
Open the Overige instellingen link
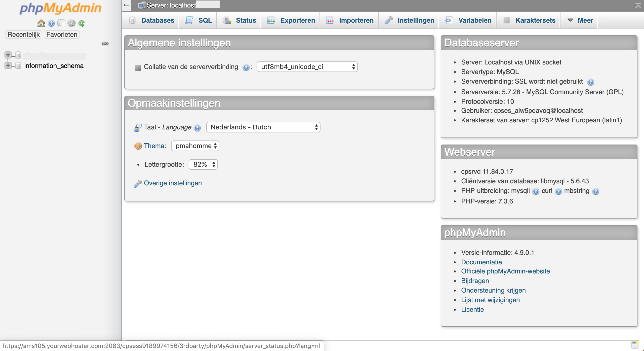point(173,183)
